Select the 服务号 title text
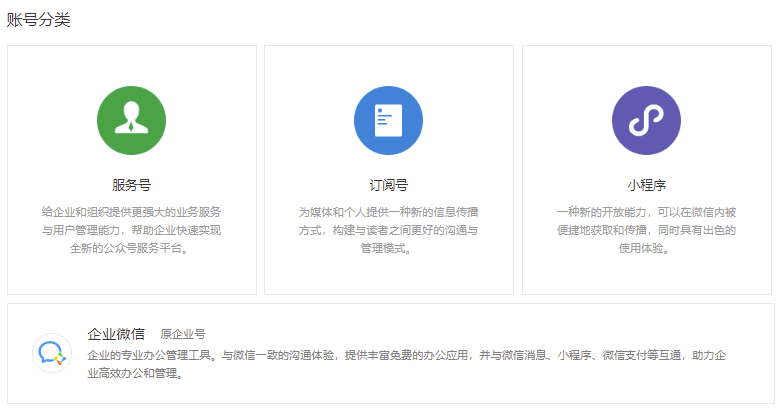Image resolution: width=782 pixels, height=418 pixels. click(x=132, y=185)
